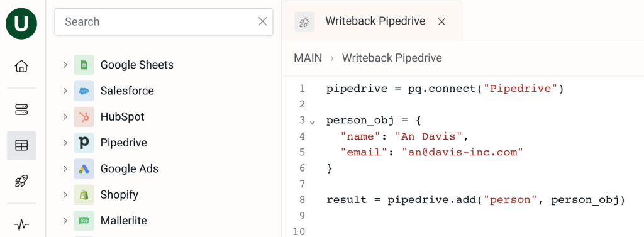The image size is (644, 237).
Task: Place cursor on empty line 9
Action: click(x=477, y=216)
